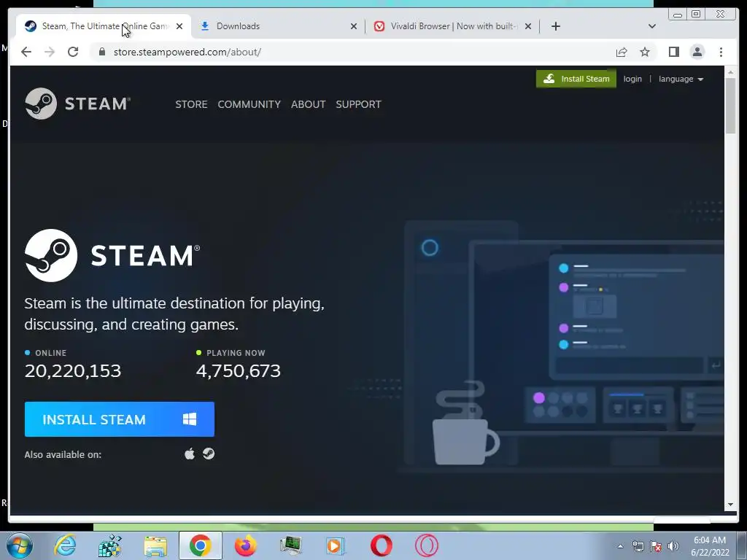The height and width of the screenshot is (560, 747).
Task: Open the Opera GX outlined taskbar icon
Action: coord(426,545)
